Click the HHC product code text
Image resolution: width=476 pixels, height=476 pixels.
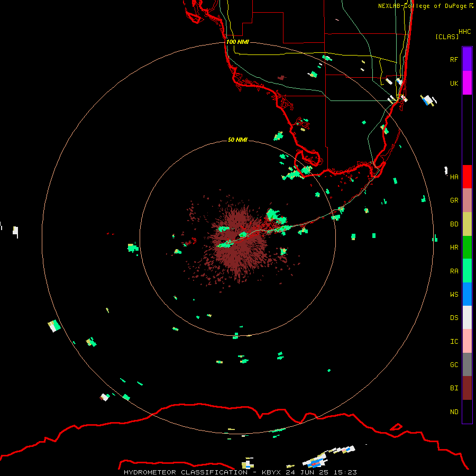(464, 32)
